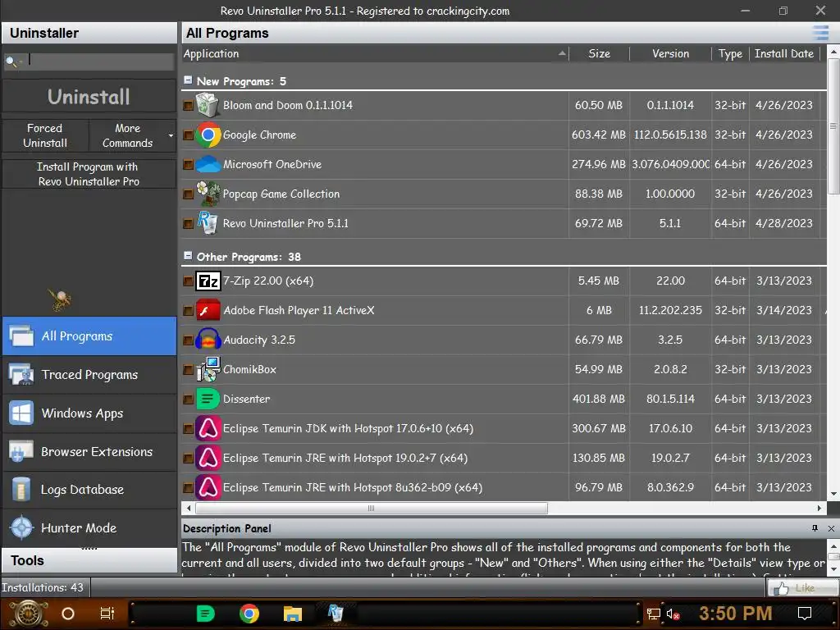
Task: Open Browser Extensions module
Action: [89, 452]
